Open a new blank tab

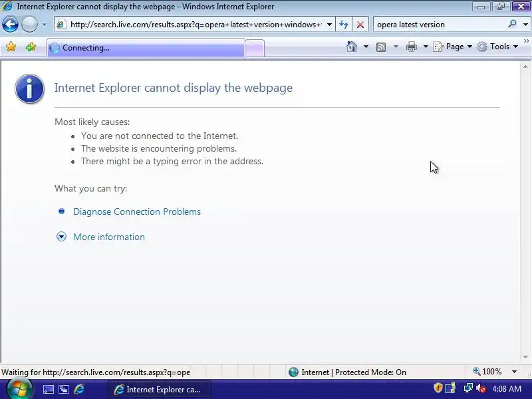coord(255,48)
